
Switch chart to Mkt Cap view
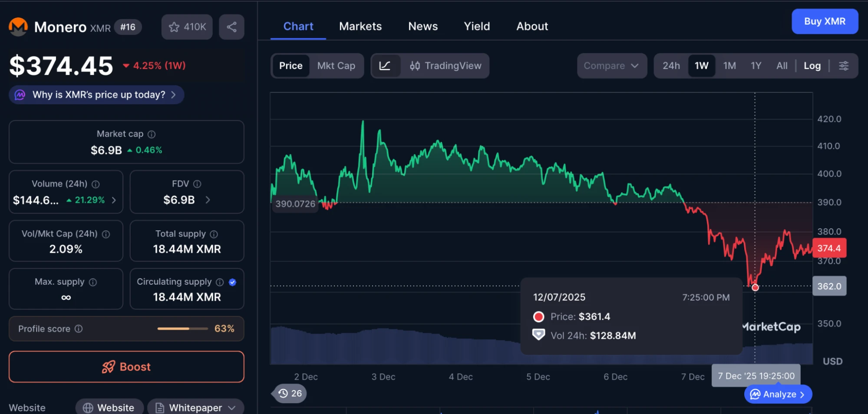click(337, 66)
